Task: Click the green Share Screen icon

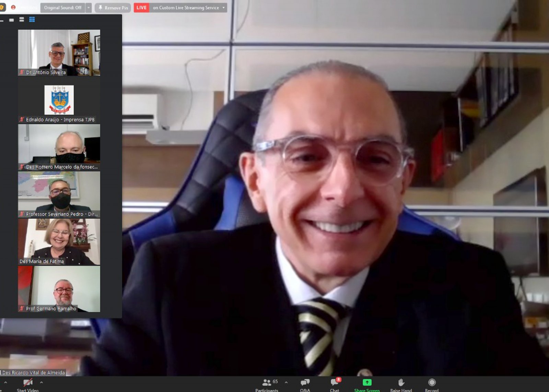Action: point(367,382)
